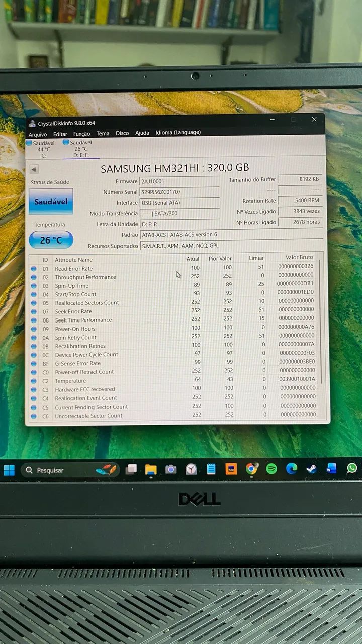Screen dimensions: 362x644
Task: Click the Attribute Name column header
Action: pyautogui.click(x=74, y=260)
